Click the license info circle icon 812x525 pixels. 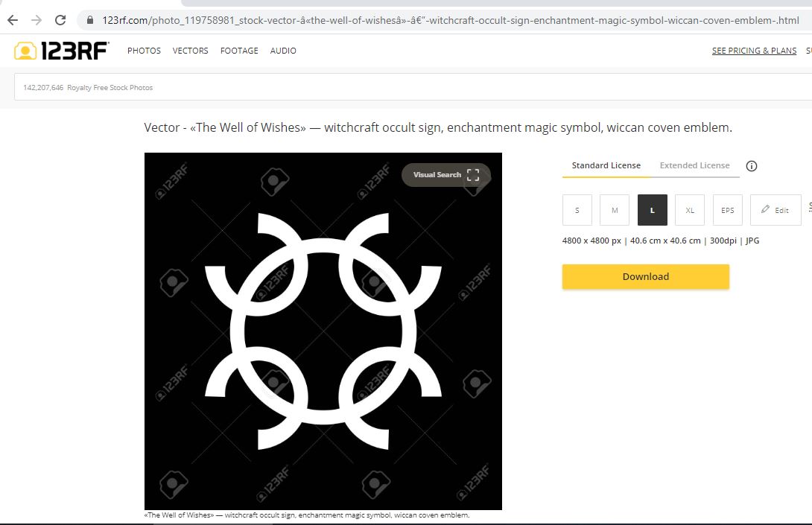[752, 165]
